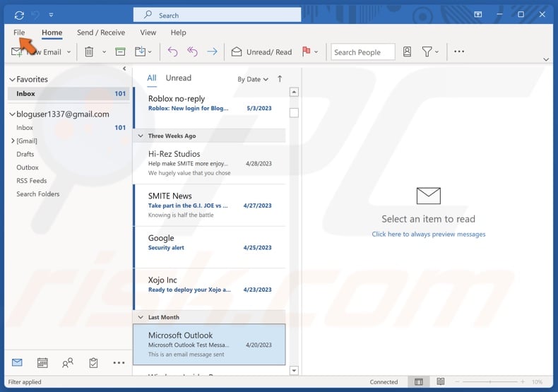
Task: Show All messages tab
Action: click(152, 78)
